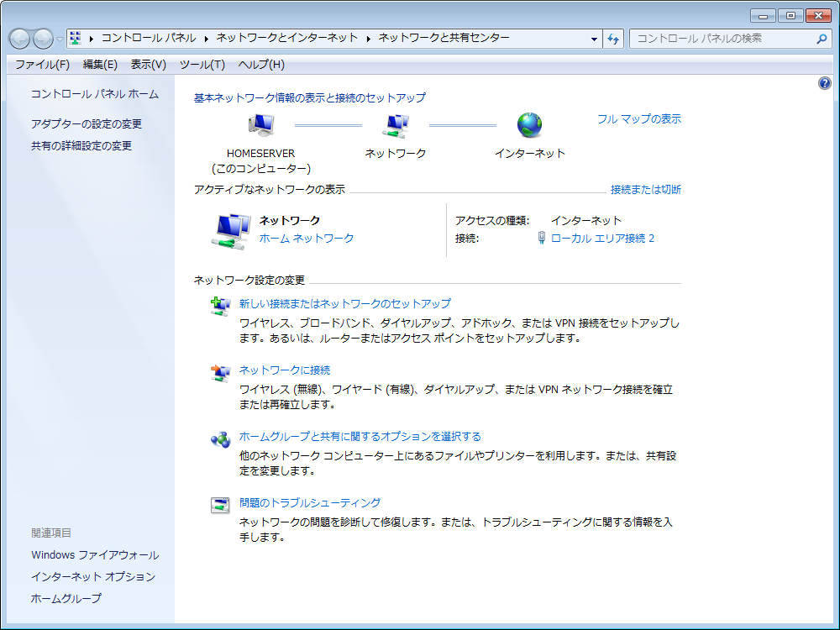Open the blue help question-mark icon
The image size is (840, 630).
(825, 83)
